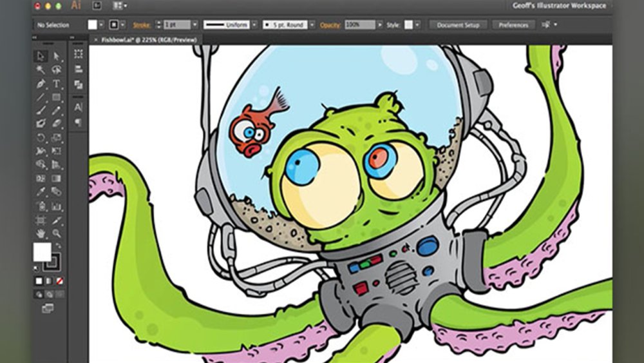Viewport: 644px width, 363px height.
Task: Swap fill and stroke colors arrow
Action: click(x=58, y=246)
